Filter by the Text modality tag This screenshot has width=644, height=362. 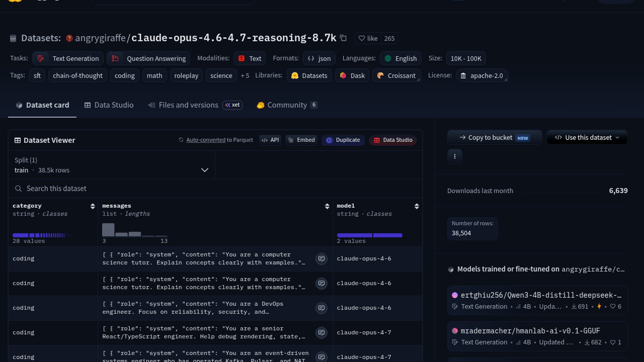point(250,58)
